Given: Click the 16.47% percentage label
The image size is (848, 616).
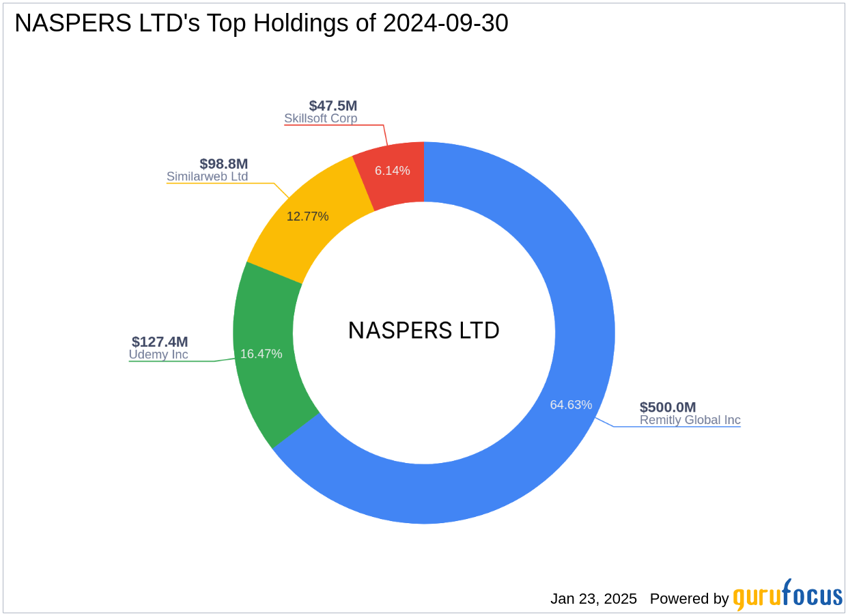Looking at the screenshot, I should pos(261,353).
